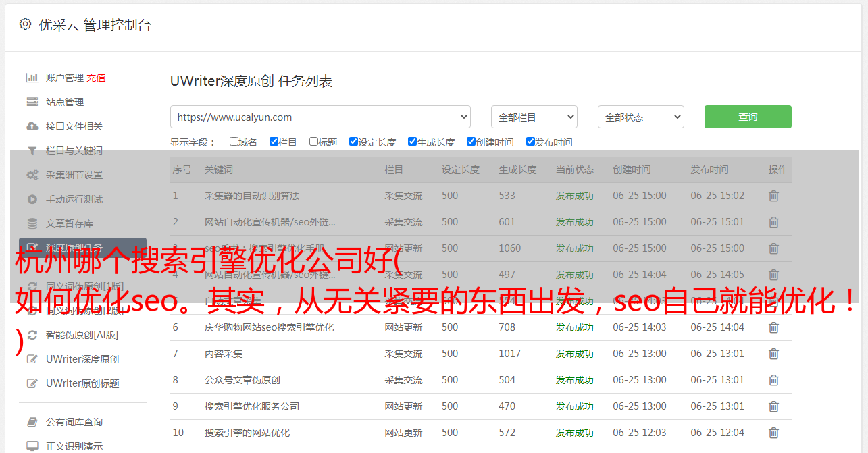Toggle the 发布时间 checkbox
This screenshot has height=453, width=868.
pos(530,142)
